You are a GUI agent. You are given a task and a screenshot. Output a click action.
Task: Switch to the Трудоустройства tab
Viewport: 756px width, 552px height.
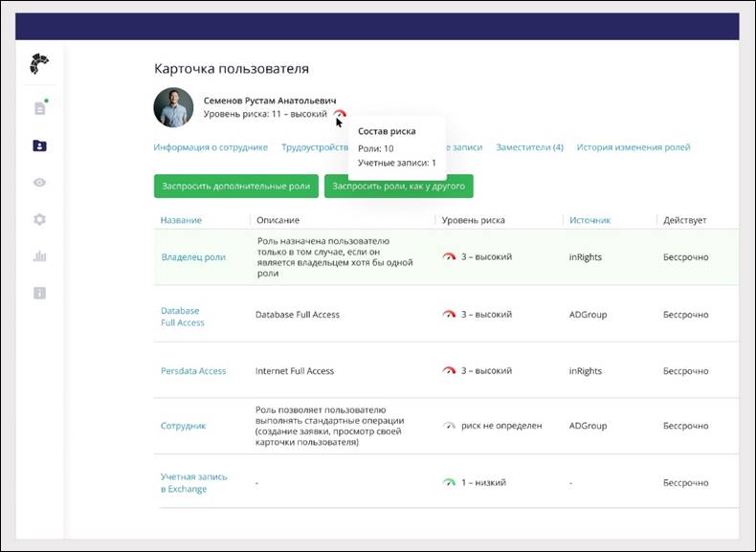[x=315, y=147]
